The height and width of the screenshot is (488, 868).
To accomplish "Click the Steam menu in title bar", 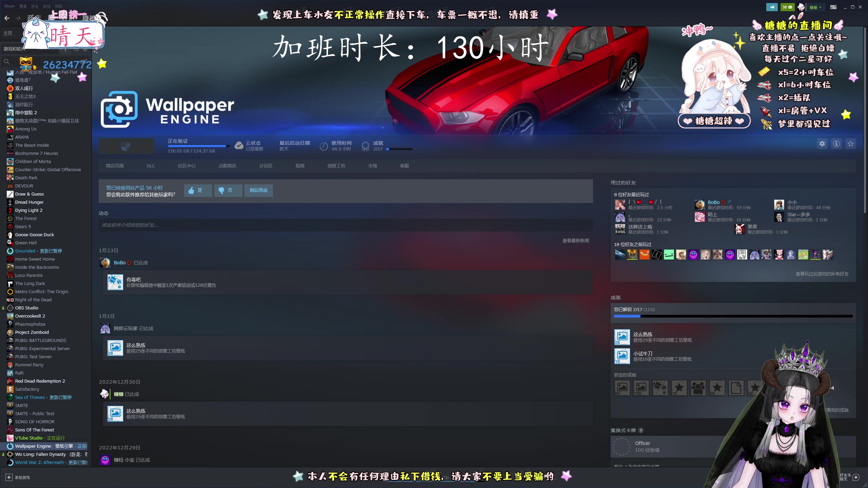I will [x=9, y=6].
